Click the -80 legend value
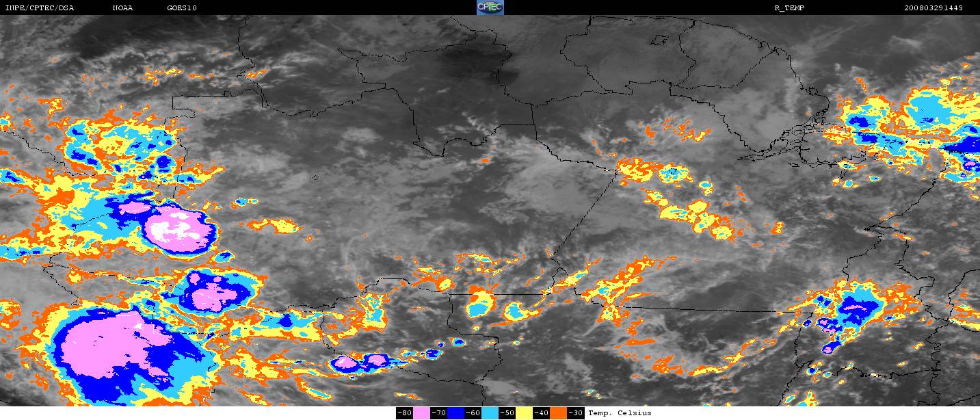Image resolution: width=980 pixels, height=420 pixels. 404,413
